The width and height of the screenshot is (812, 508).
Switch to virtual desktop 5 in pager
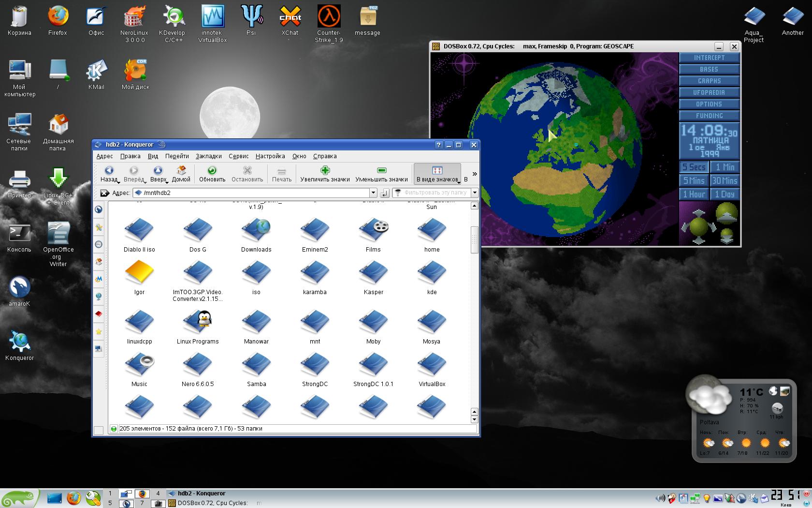110,503
